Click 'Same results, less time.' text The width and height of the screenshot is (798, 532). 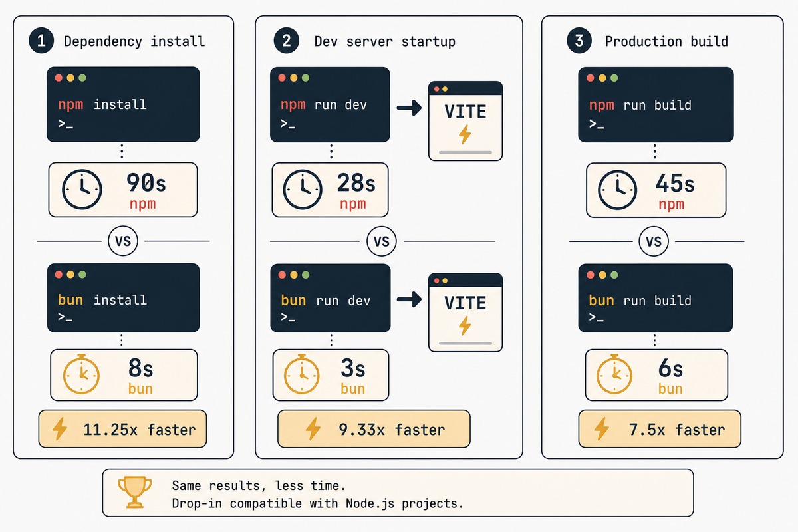tap(259, 486)
